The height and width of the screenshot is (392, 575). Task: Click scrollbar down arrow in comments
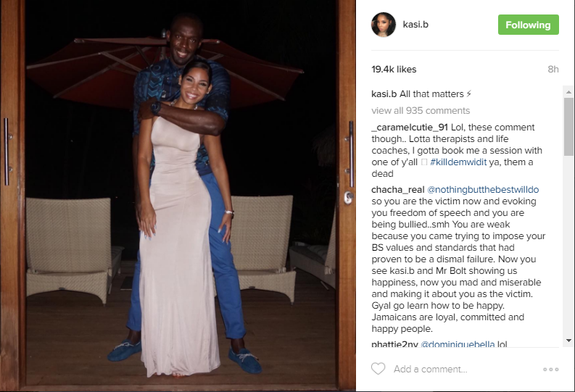(x=568, y=341)
